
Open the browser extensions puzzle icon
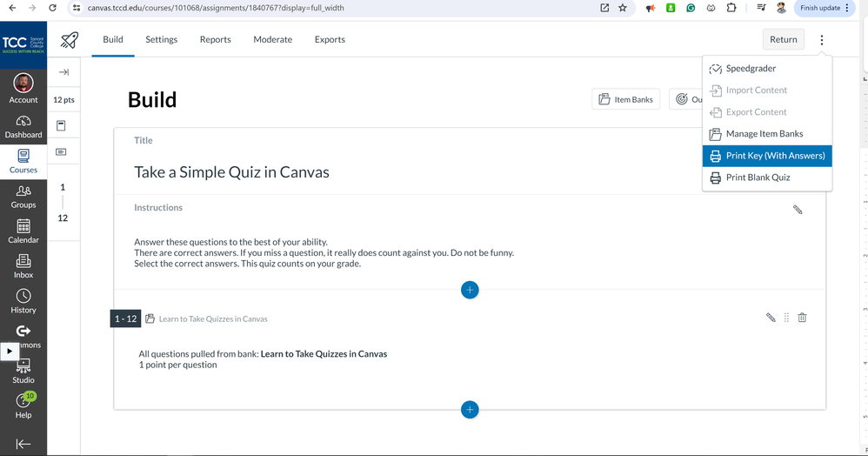pos(731,8)
